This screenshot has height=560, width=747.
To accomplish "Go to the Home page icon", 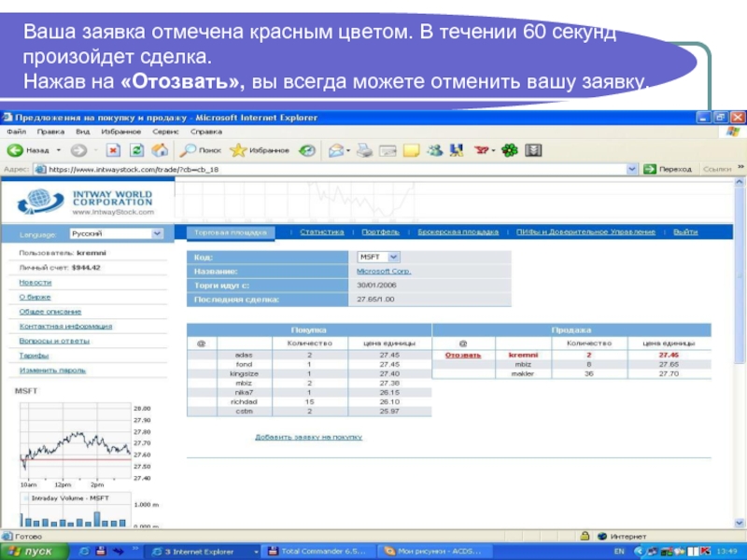I will pyautogui.click(x=160, y=149).
